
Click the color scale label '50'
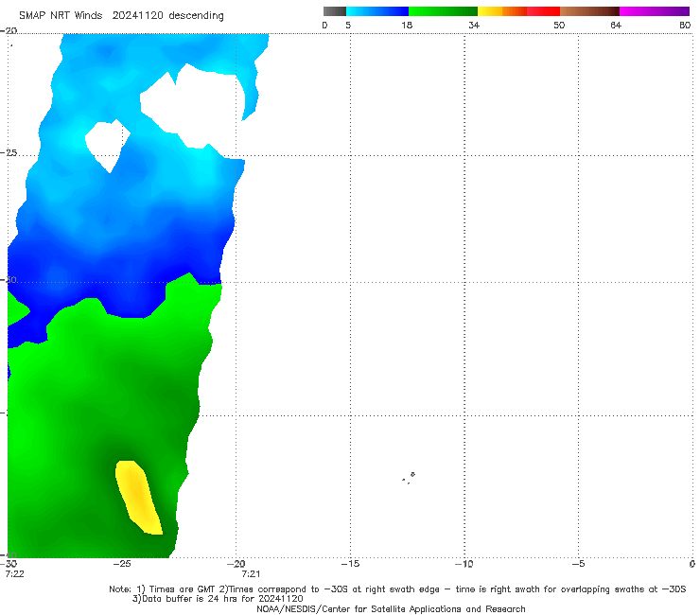coord(559,25)
